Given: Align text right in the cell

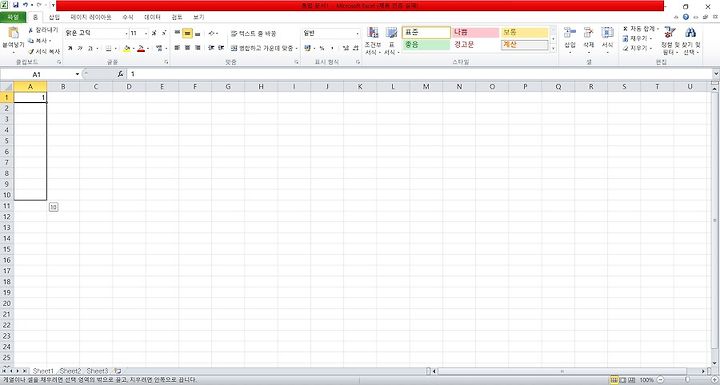Looking at the screenshot, I should [x=197, y=48].
